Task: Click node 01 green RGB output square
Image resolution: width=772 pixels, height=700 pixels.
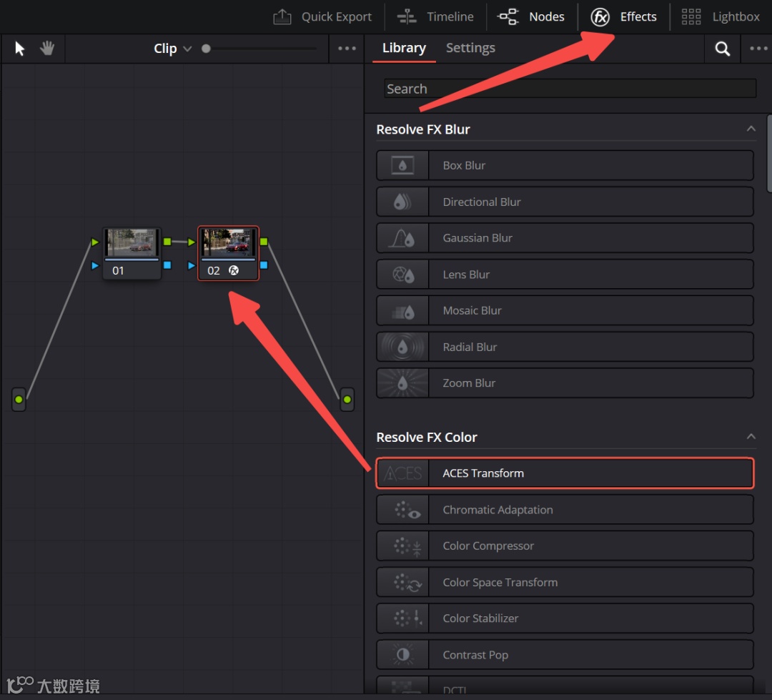Action: [x=167, y=242]
